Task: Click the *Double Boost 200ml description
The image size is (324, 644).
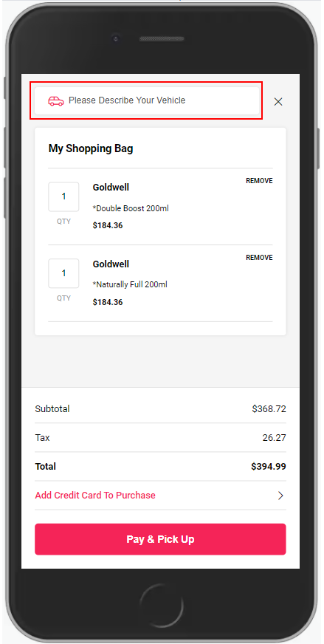Action: pyautogui.click(x=131, y=208)
